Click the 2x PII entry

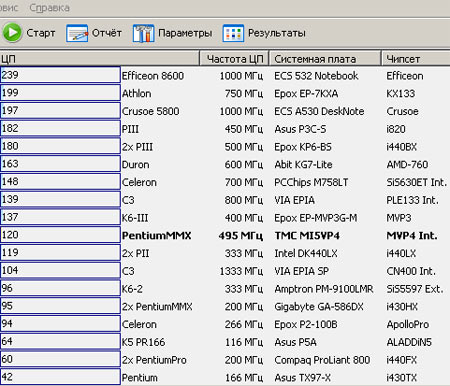[135, 253]
